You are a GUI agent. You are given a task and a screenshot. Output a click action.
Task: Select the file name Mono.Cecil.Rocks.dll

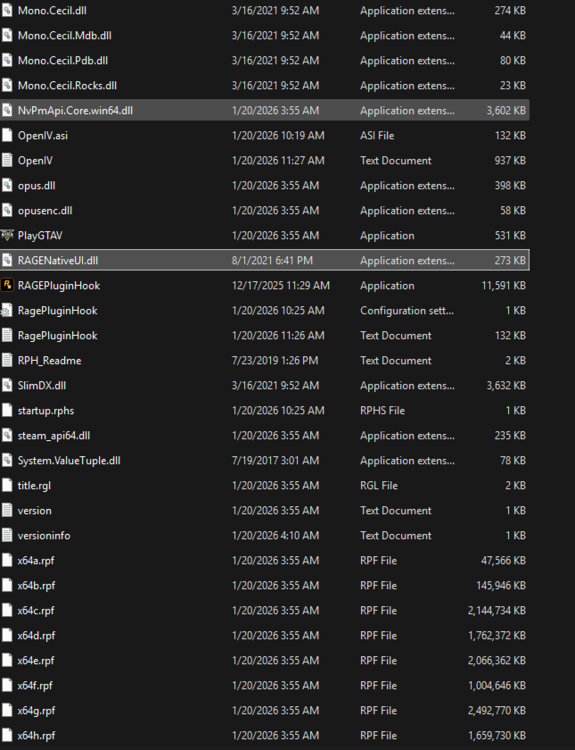click(x=67, y=85)
